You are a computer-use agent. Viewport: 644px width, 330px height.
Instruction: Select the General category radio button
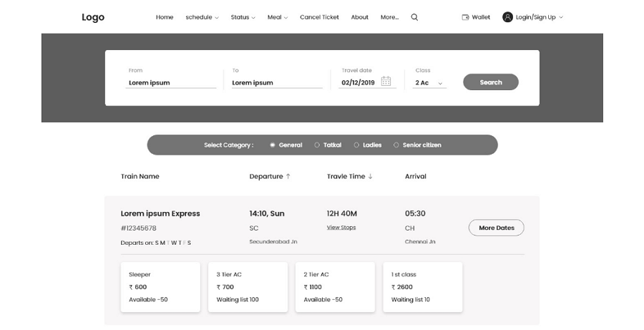pyautogui.click(x=273, y=145)
